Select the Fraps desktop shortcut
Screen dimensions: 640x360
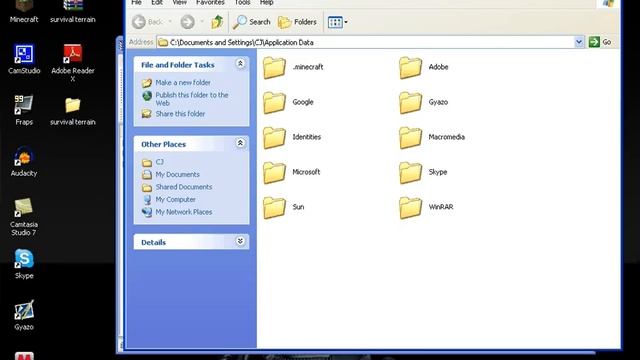pos(24,110)
